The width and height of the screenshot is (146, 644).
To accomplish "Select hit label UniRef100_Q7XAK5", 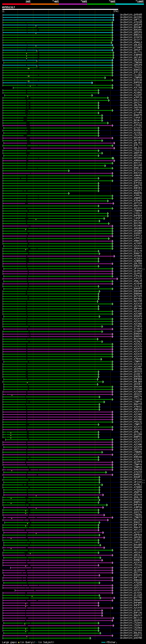I will [x=131, y=48].
